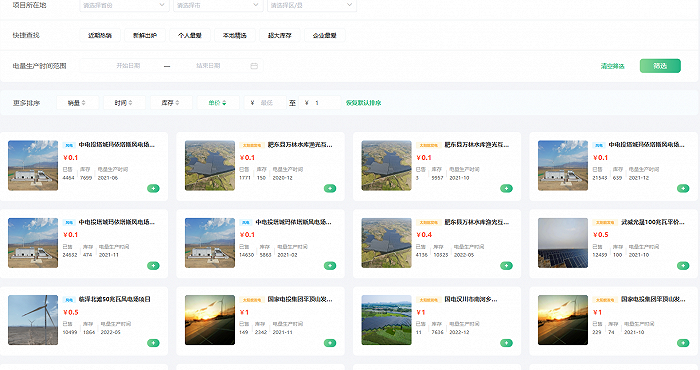Screen dimensions: 700x370
Task: Toggle the active 单价 sort order
Action: click(218, 103)
